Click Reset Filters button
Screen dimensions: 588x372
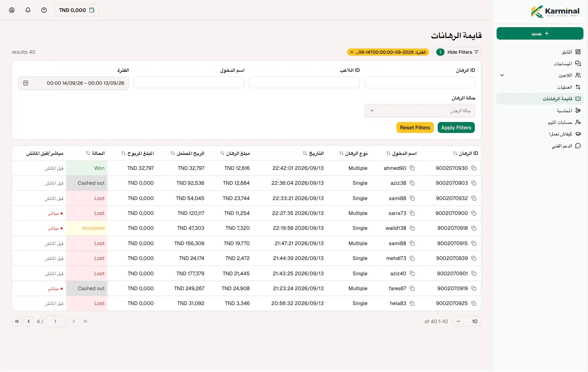point(415,128)
